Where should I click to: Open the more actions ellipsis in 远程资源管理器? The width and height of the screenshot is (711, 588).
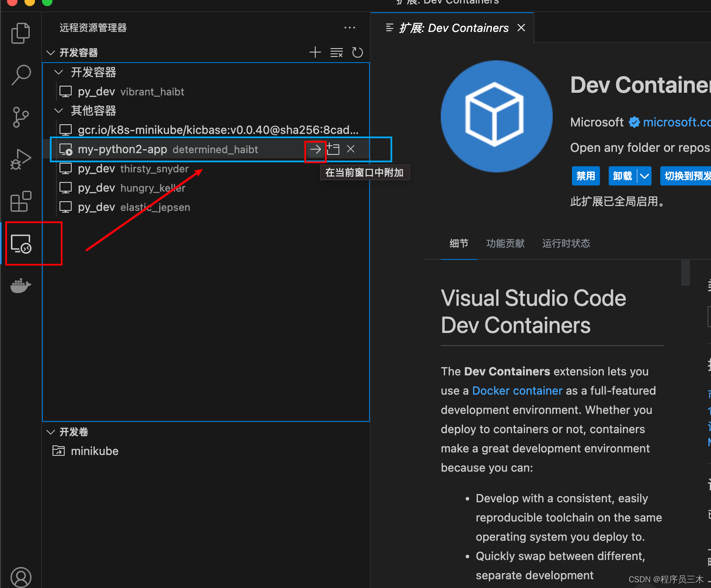pyautogui.click(x=350, y=28)
